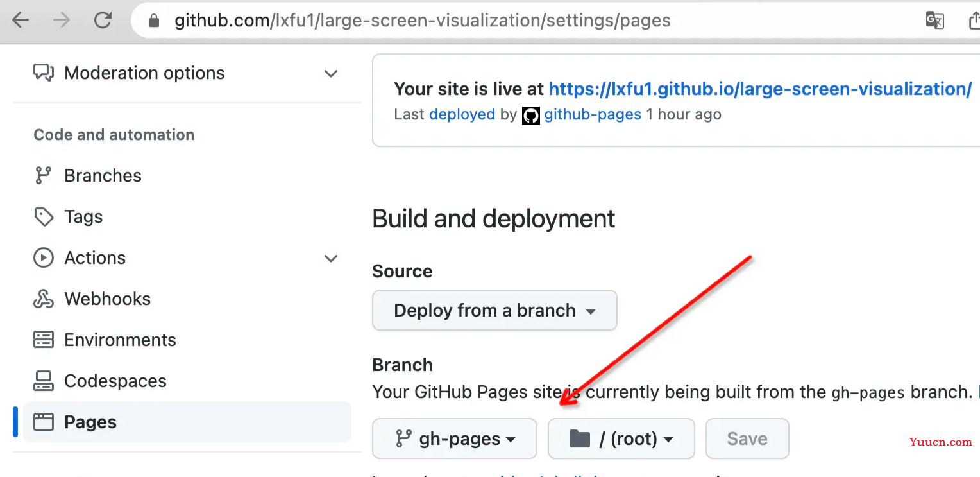Image resolution: width=980 pixels, height=477 pixels.
Task: Click the browser forward arrow
Action: click(x=62, y=21)
